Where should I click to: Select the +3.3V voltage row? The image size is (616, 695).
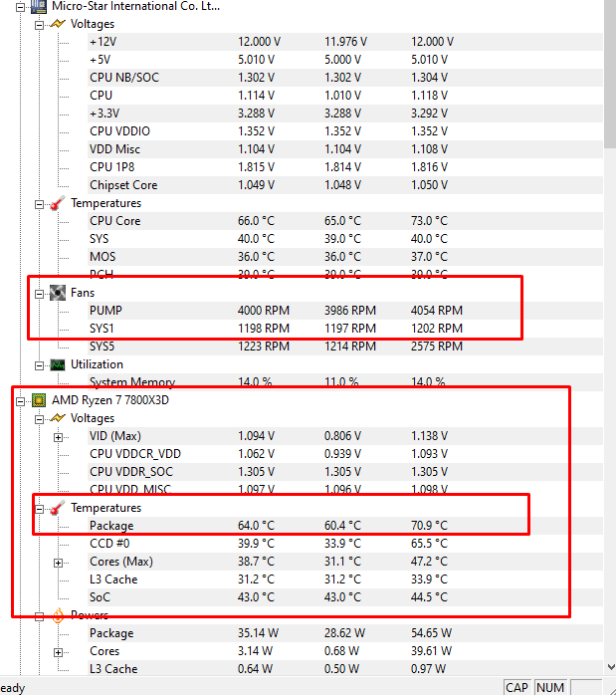click(345, 114)
